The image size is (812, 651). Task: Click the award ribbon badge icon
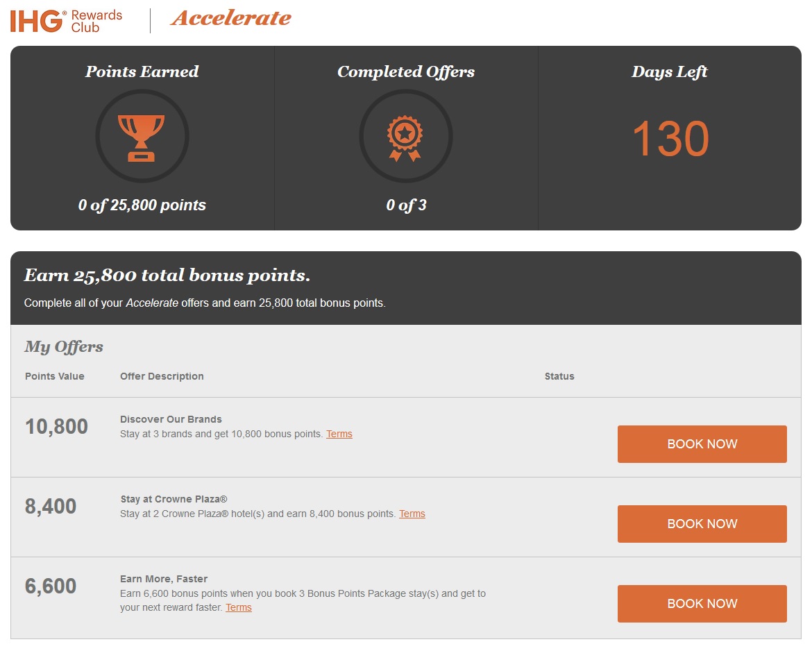pyautogui.click(x=405, y=138)
